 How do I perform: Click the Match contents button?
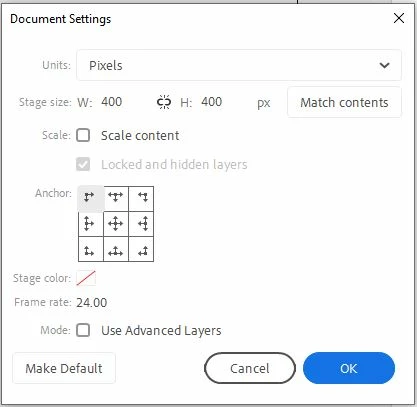click(344, 102)
